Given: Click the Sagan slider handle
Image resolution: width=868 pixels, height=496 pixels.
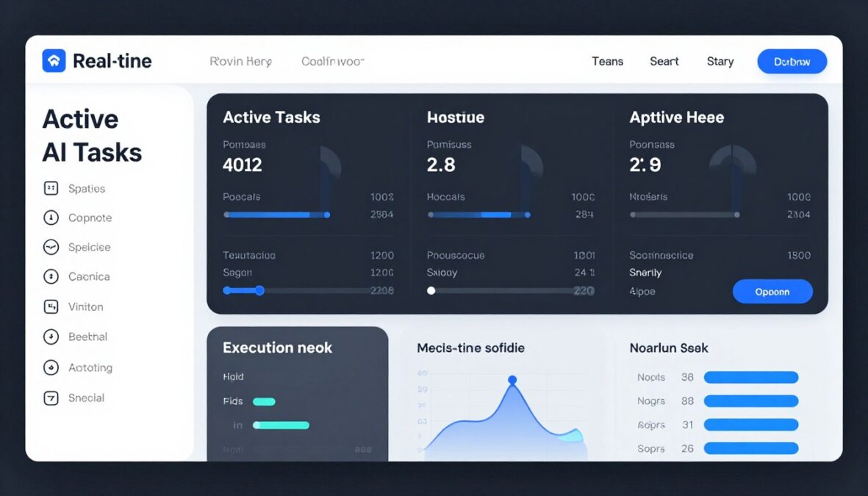Looking at the screenshot, I should pos(259,290).
